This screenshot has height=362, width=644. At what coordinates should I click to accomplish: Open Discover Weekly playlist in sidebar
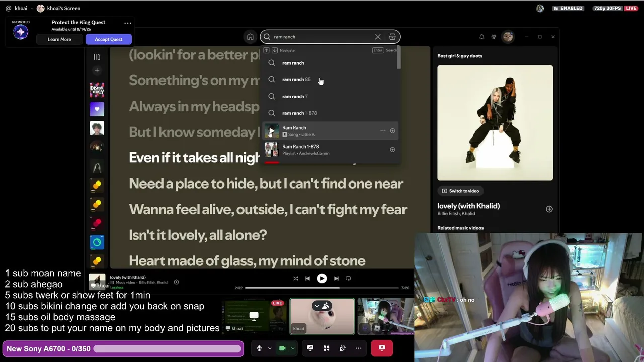point(97,90)
